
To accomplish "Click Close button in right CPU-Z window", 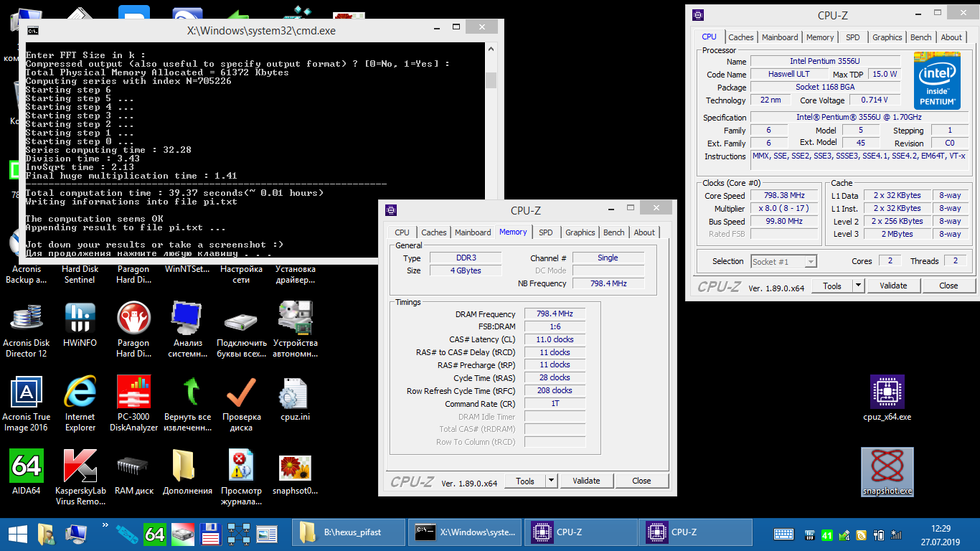I will tap(948, 286).
